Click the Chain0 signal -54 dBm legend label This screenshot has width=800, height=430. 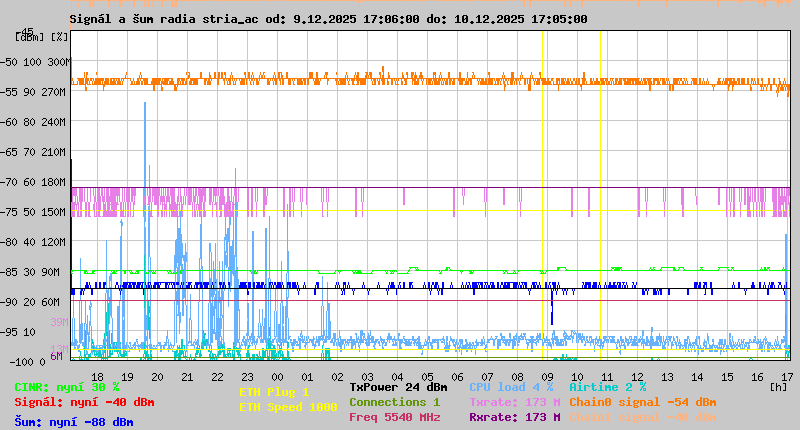tap(643, 402)
